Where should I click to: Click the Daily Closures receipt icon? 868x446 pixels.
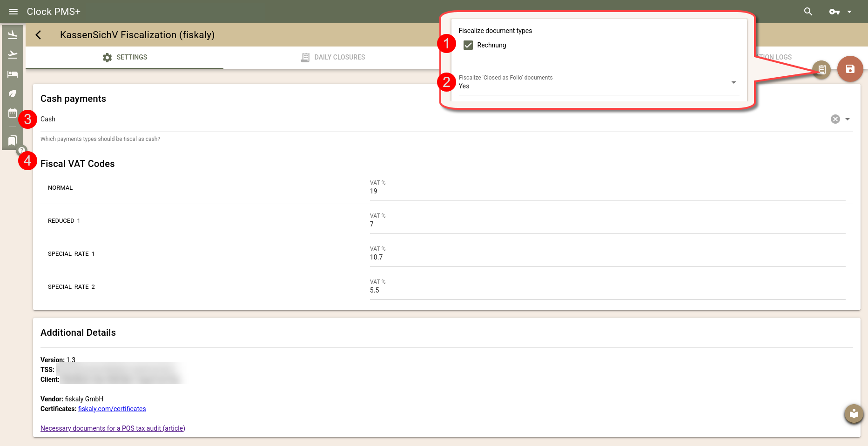(x=305, y=57)
